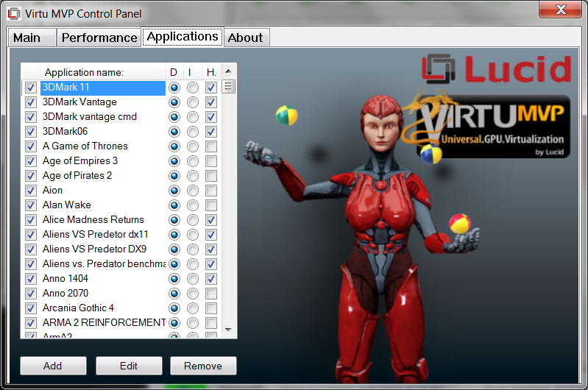Image resolution: width=588 pixels, height=390 pixels.
Task: Click the H. column header
Action: [x=211, y=72]
